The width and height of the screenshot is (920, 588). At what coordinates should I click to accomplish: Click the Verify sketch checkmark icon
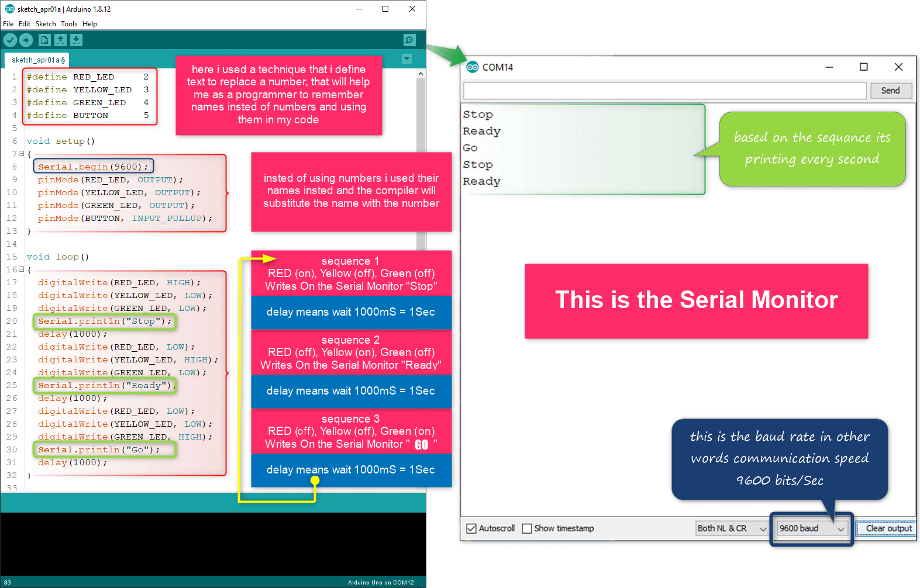(11, 40)
